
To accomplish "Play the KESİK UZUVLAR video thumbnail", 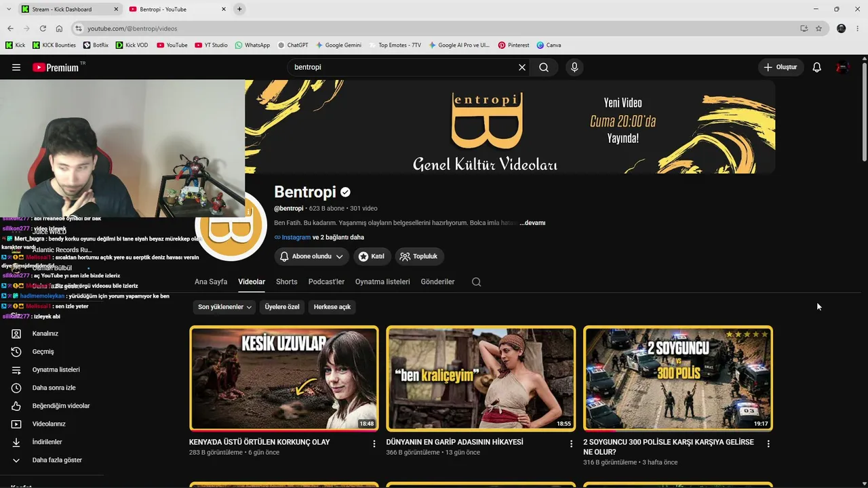I will [x=284, y=378].
